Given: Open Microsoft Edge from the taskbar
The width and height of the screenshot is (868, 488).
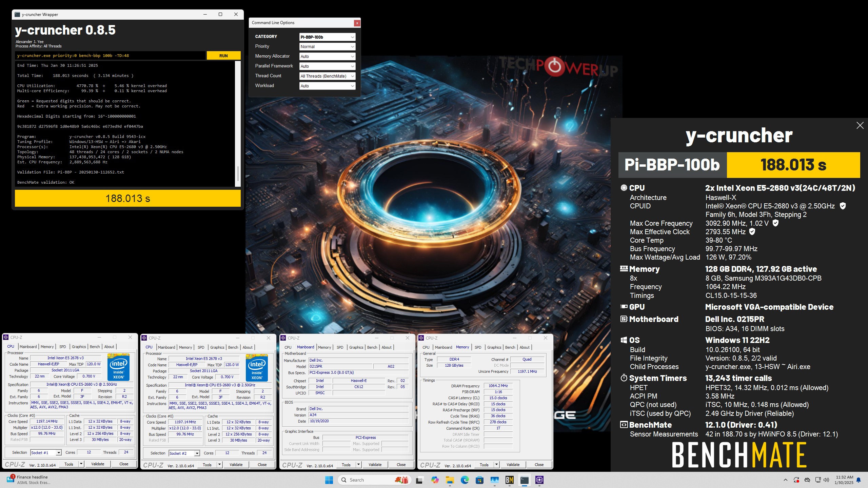Looking at the screenshot, I should click(x=465, y=480).
